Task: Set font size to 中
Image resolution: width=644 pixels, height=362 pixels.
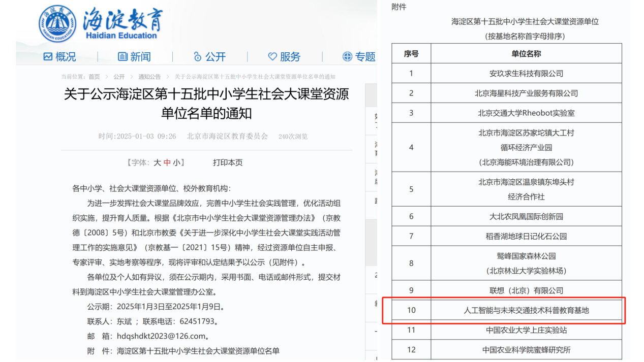Action: point(167,162)
